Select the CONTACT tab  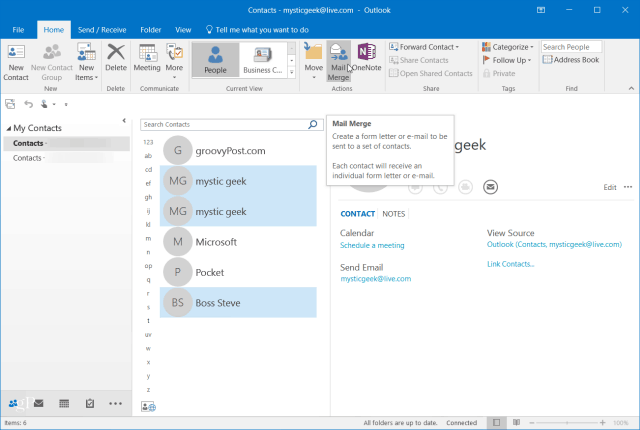pos(358,214)
